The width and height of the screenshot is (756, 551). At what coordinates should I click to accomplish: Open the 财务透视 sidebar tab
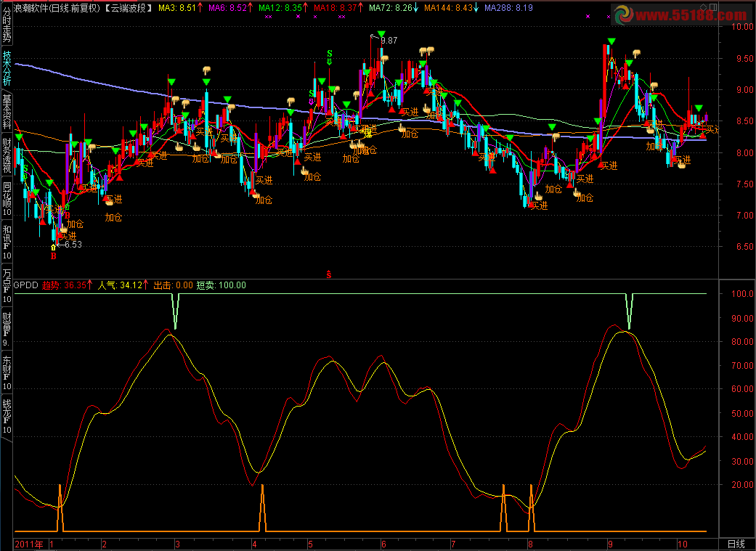pos(7,155)
